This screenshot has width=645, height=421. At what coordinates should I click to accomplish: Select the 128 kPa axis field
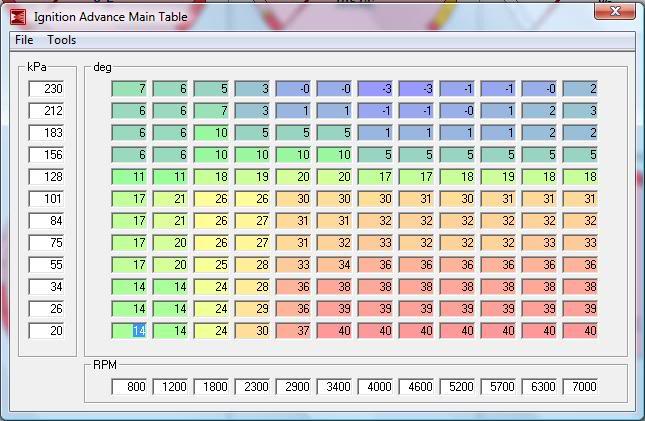click(46, 177)
